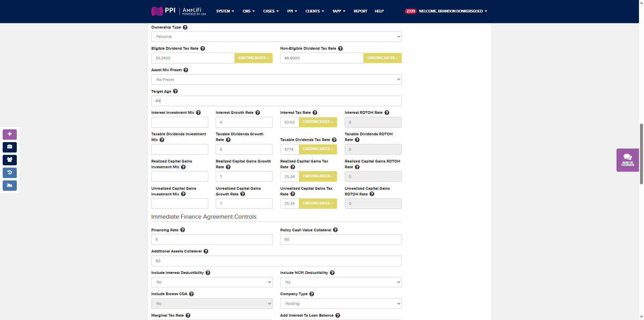Viewport: 644px width, 320px height.
Task: Click the history sidebar icon
Action: (x=10, y=173)
